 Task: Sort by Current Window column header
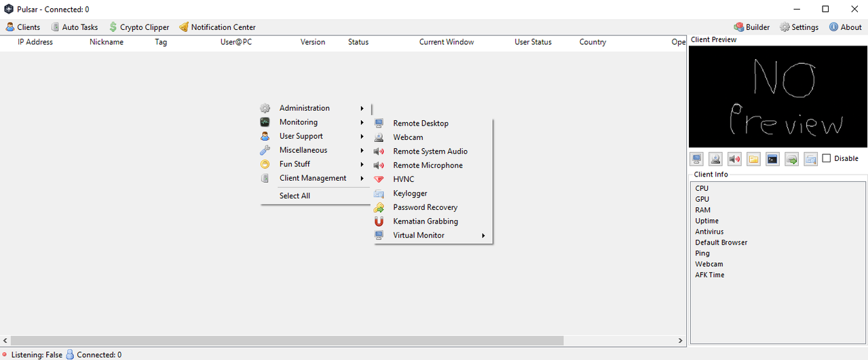coord(447,42)
